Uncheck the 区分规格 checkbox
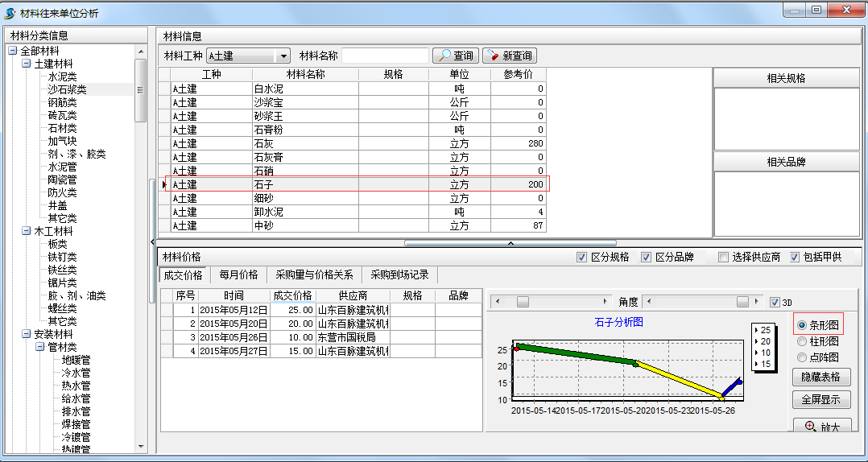Image resolution: width=868 pixels, height=462 pixels. coord(581,258)
